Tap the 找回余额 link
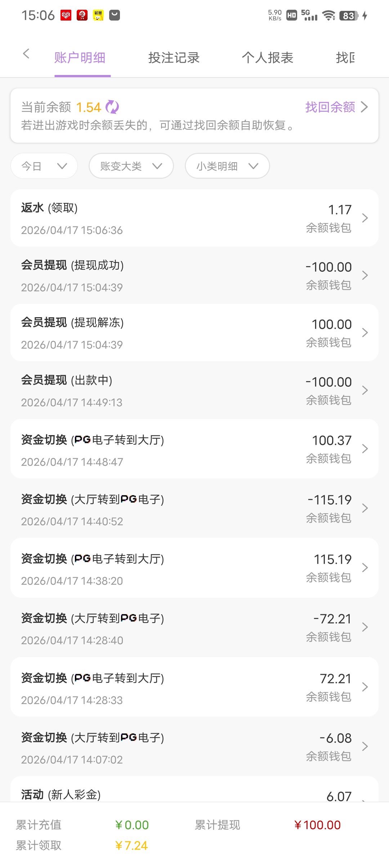The image size is (389, 868). coord(336,107)
